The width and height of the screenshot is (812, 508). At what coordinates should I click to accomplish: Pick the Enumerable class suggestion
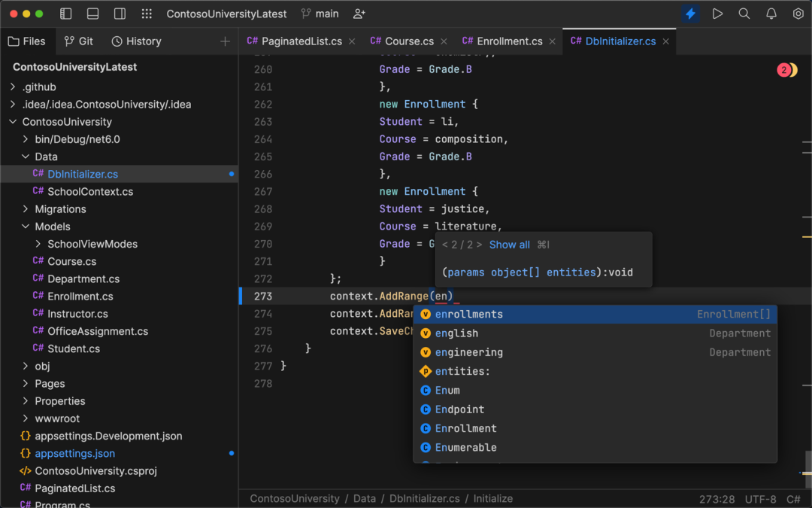tap(595, 447)
